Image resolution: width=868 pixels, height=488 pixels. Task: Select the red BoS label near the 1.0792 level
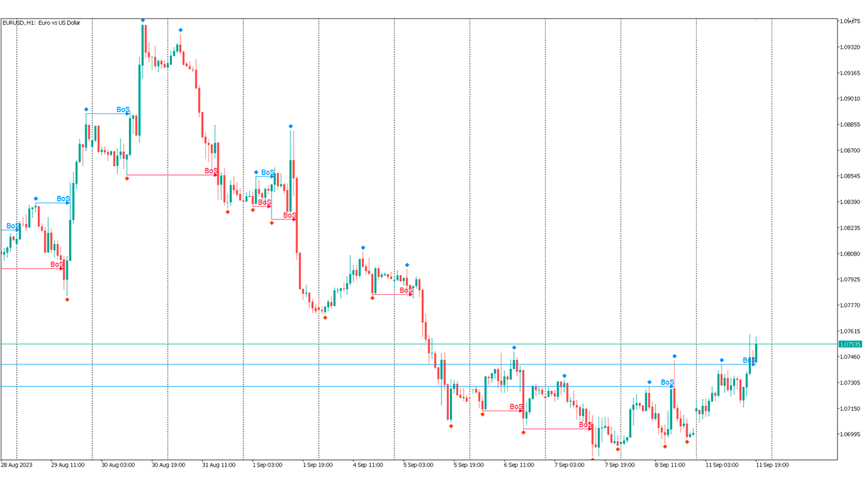(x=406, y=291)
